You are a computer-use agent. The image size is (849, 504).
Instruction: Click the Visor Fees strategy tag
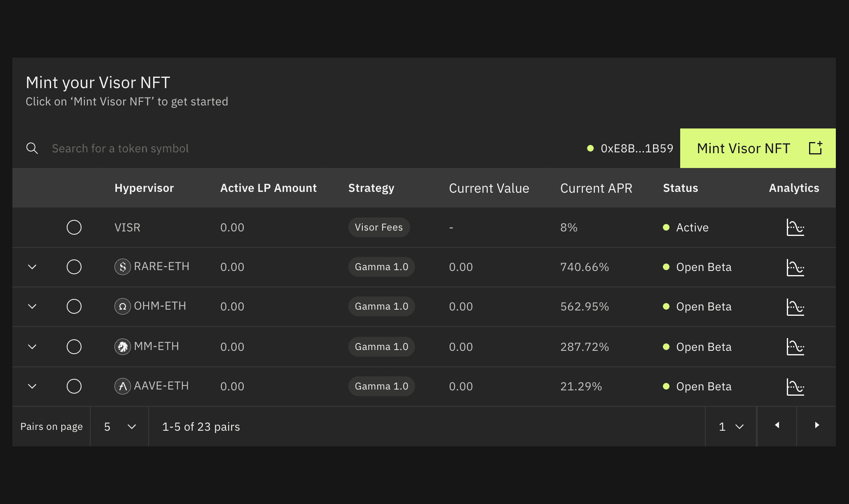[x=379, y=227]
